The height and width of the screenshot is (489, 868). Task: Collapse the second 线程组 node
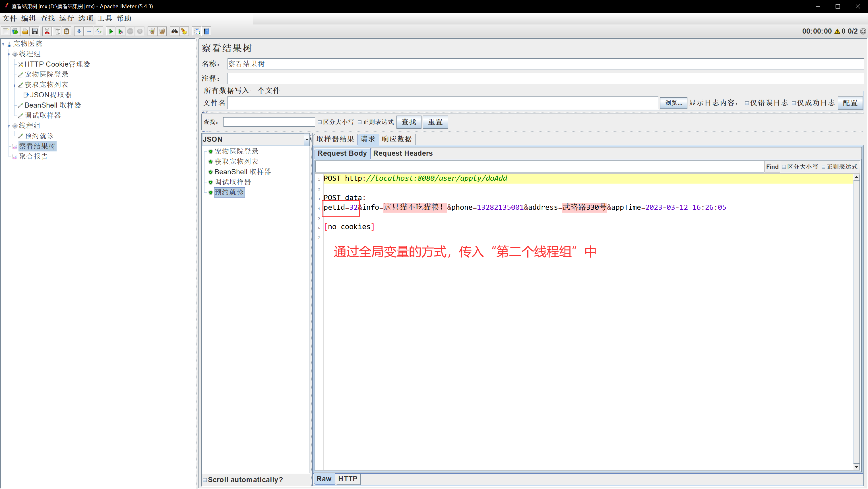(9, 126)
